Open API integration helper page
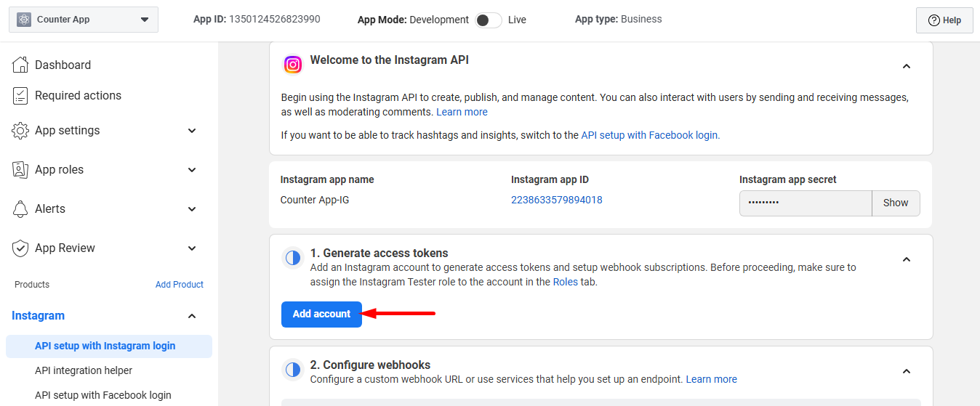The image size is (980, 406). point(84,370)
